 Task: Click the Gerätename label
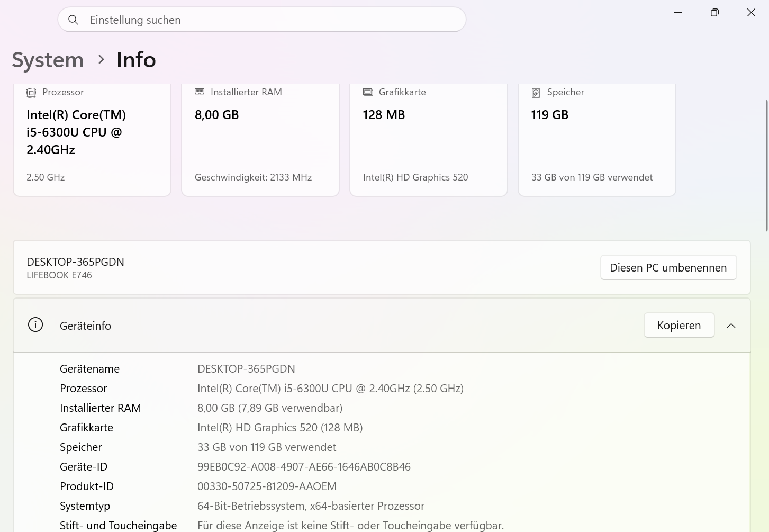89,369
